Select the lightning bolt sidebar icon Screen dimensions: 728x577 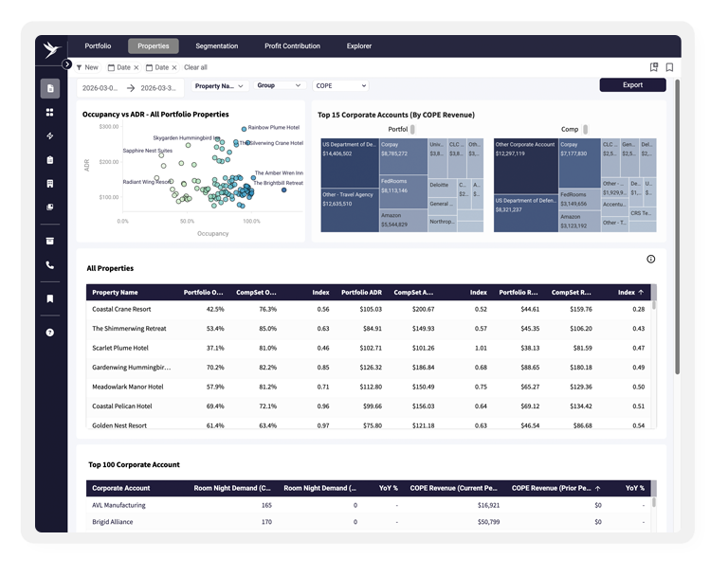[x=49, y=136]
